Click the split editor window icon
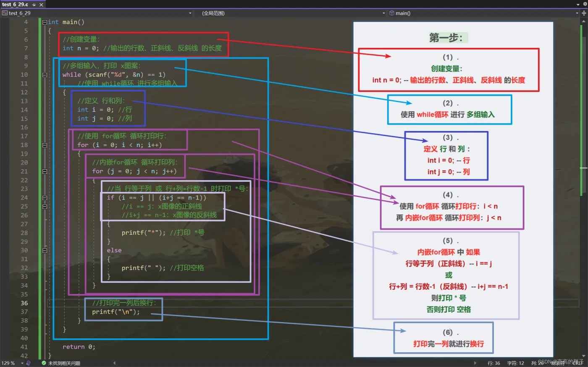This screenshot has width=588, height=367. pos(584,13)
